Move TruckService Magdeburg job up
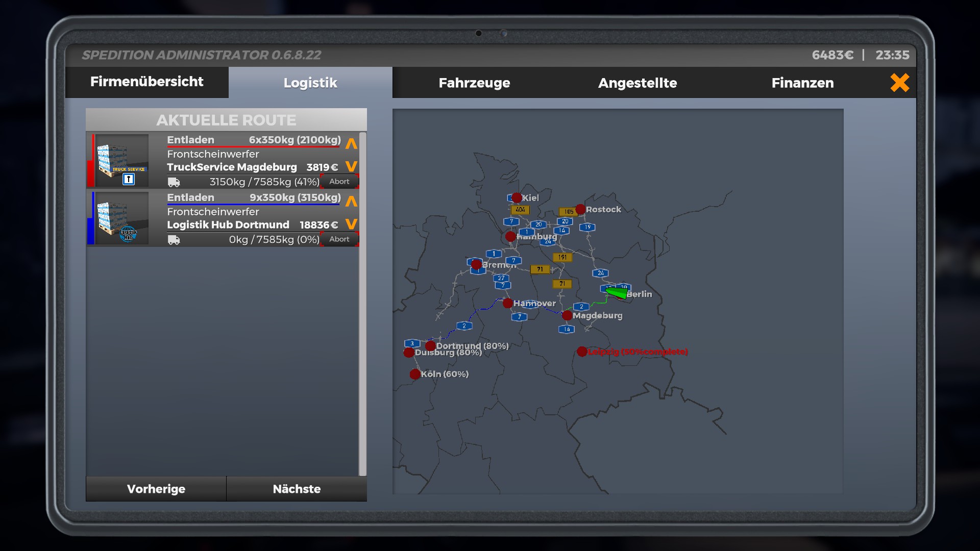The width and height of the screenshot is (980, 551). pyautogui.click(x=351, y=144)
